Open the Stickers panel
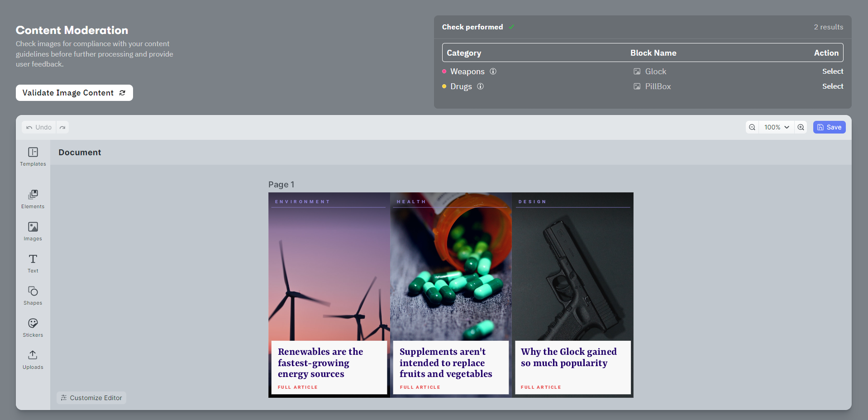The height and width of the screenshot is (420, 868). point(33,328)
